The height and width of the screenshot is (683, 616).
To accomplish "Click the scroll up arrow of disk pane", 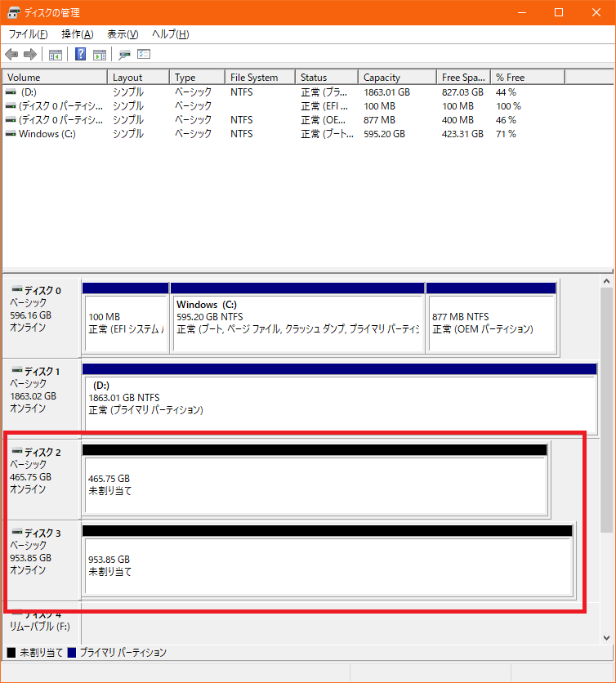I will pos(606,281).
